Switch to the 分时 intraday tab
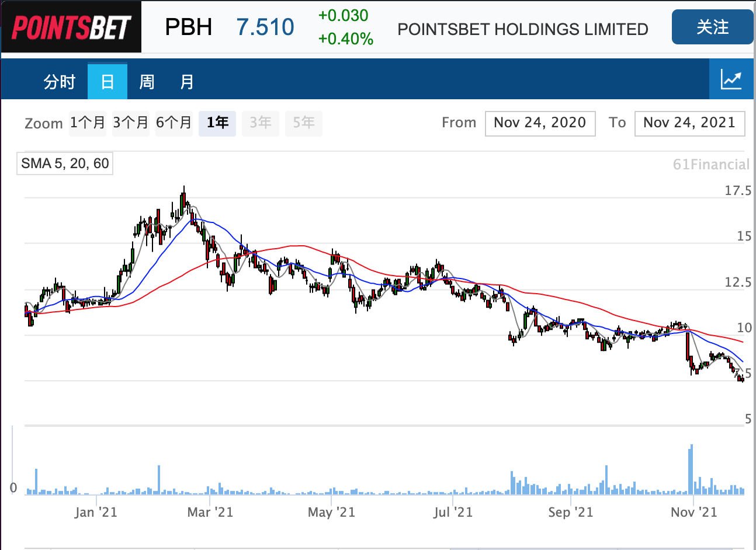The width and height of the screenshot is (756, 550). point(60,81)
